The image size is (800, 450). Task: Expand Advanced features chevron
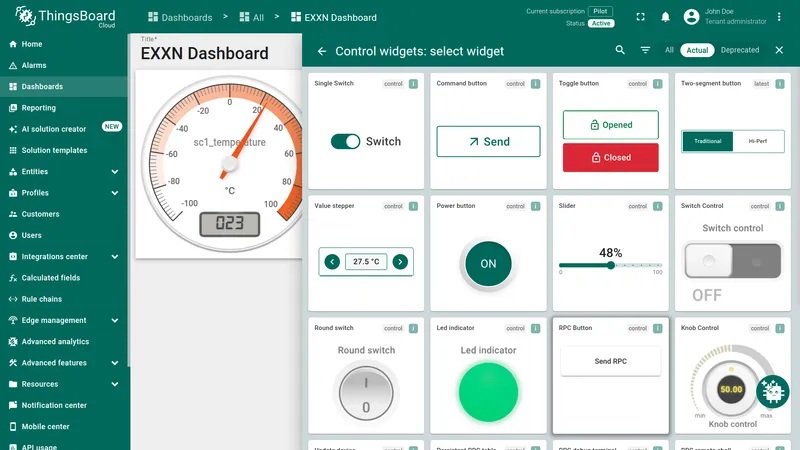(x=115, y=363)
